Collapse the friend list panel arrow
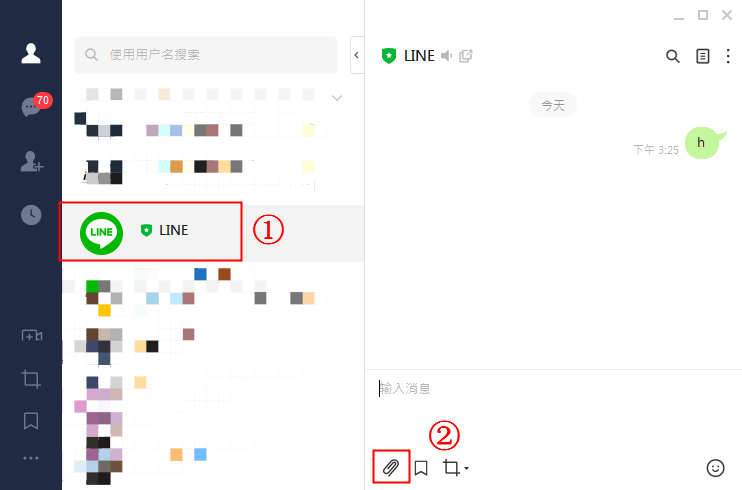This screenshot has height=490, width=742. point(357,55)
